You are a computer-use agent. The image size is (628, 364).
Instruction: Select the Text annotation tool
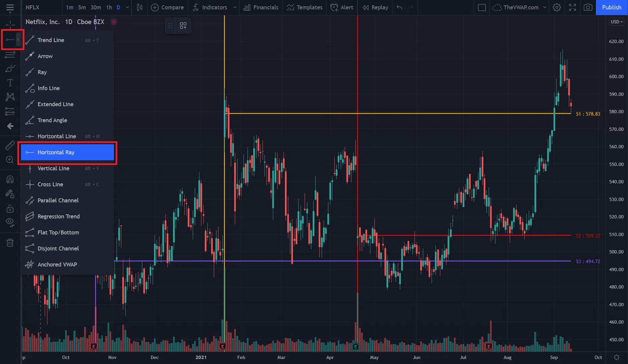[x=10, y=83]
